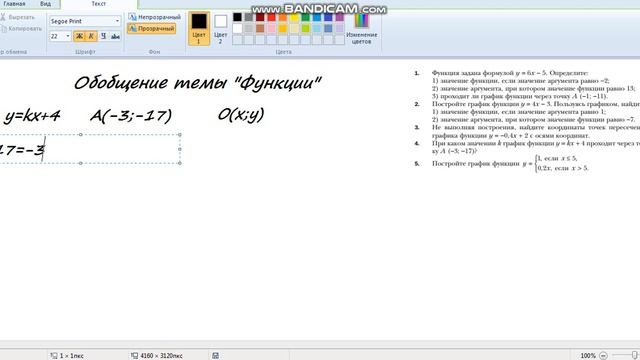The height and width of the screenshot is (360, 640).
Task: Click the 4160 × 3120пкс canvas size readout
Action: coord(161,356)
